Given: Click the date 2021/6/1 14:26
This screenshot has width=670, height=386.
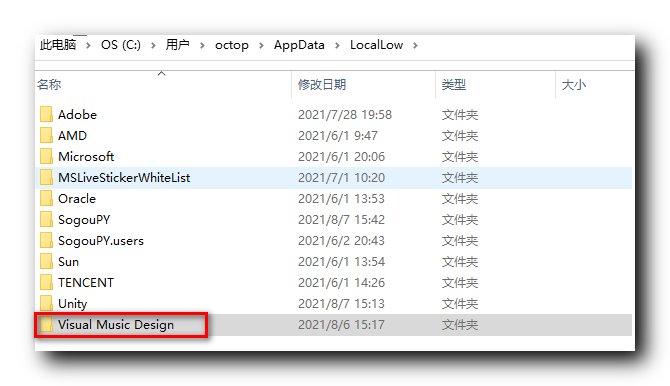Looking at the screenshot, I should (x=341, y=282).
